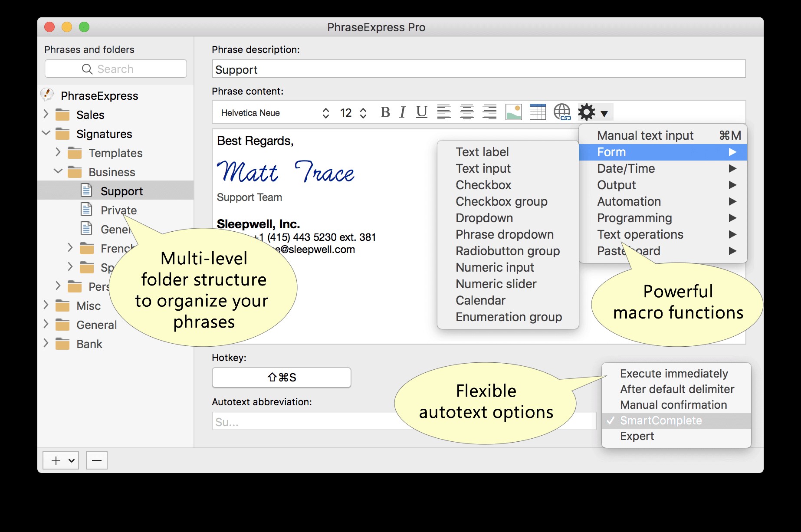Insert an image into the phrase

pos(513,112)
